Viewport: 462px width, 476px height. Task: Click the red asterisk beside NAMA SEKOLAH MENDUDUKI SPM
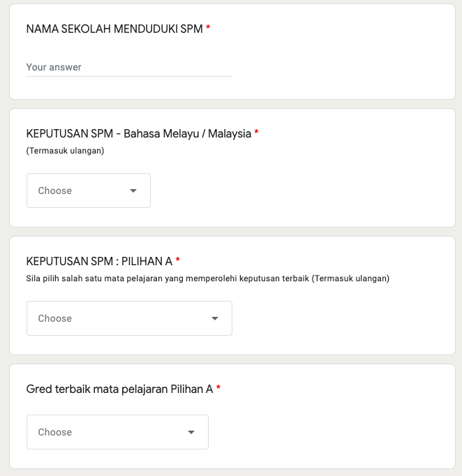pos(208,29)
